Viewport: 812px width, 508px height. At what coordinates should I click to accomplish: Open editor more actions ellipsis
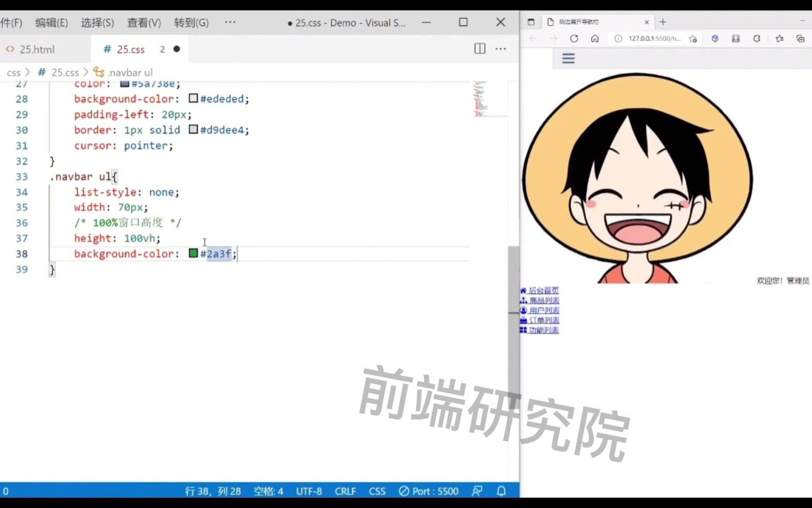click(501, 48)
